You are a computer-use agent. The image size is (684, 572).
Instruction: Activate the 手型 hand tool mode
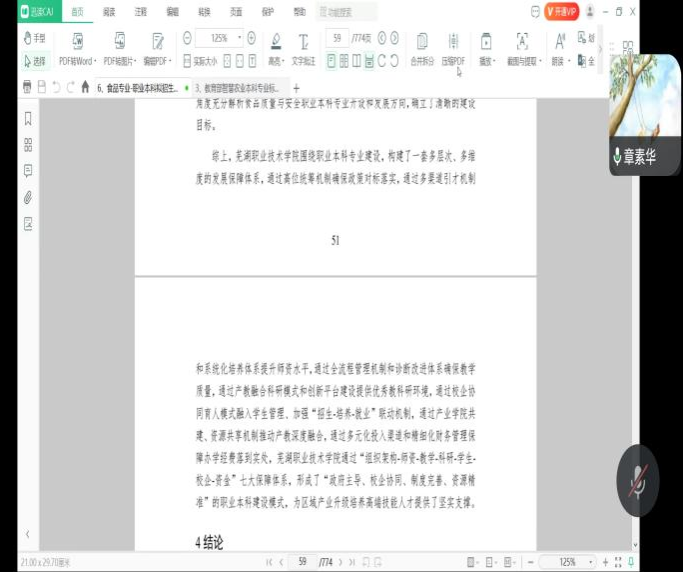(x=35, y=38)
